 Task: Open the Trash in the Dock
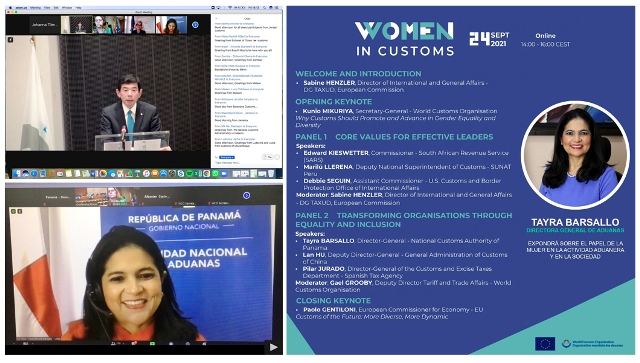click(x=271, y=174)
